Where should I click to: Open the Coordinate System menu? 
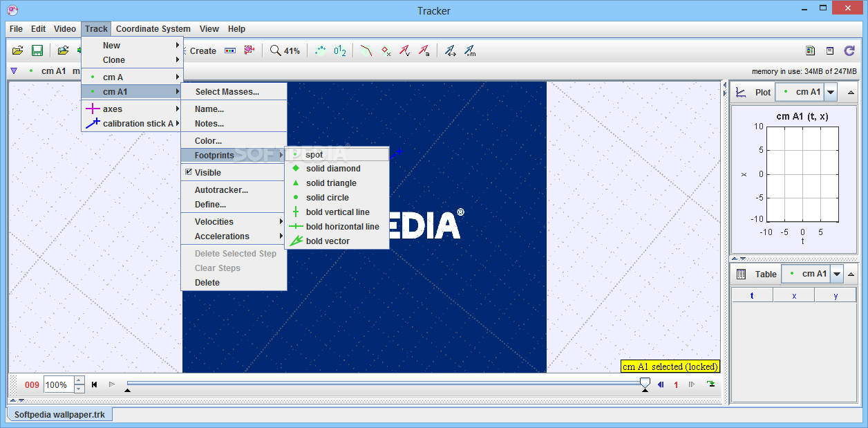[x=153, y=29]
